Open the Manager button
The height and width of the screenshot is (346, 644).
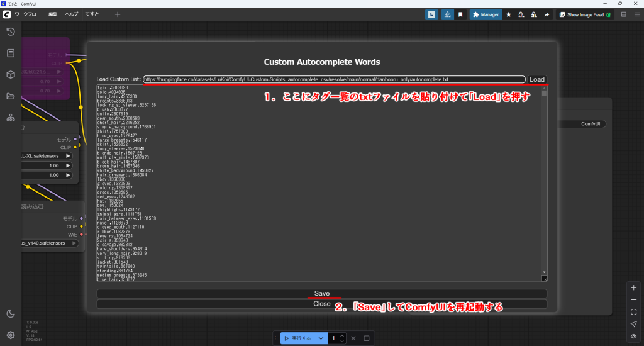tap(486, 14)
